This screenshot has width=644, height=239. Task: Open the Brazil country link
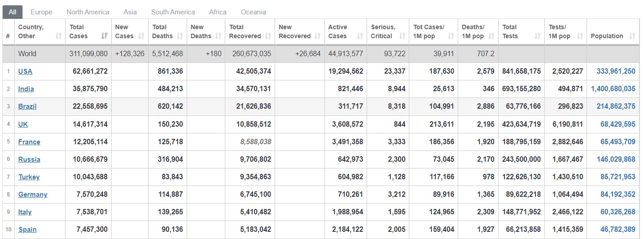(x=27, y=106)
